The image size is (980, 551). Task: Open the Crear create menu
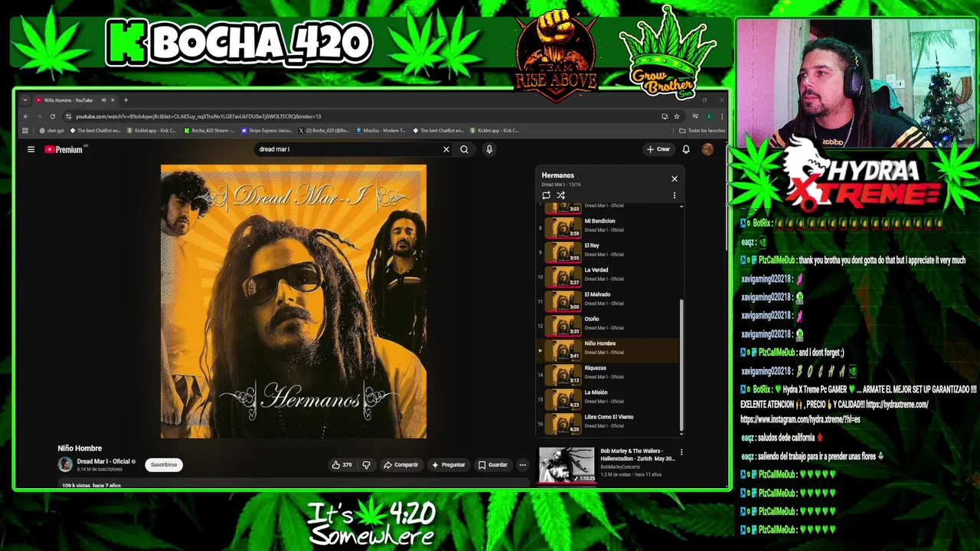pyautogui.click(x=658, y=149)
